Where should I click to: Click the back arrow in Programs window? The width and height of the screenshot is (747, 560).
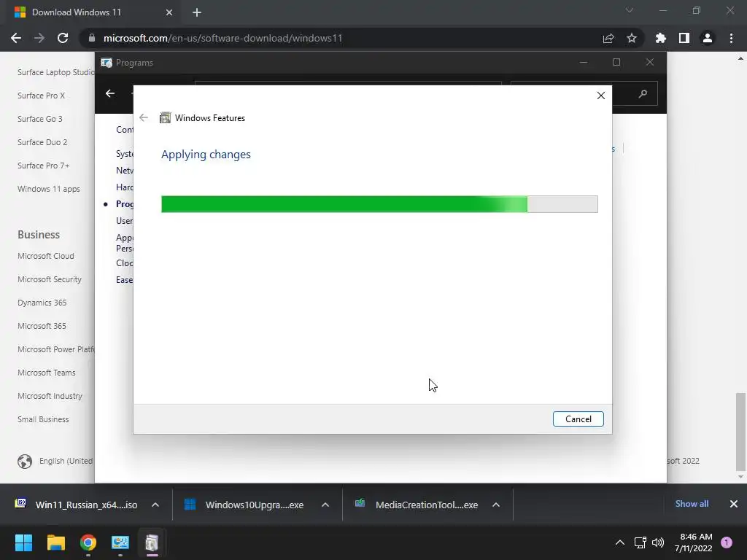click(x=110, y=94)
